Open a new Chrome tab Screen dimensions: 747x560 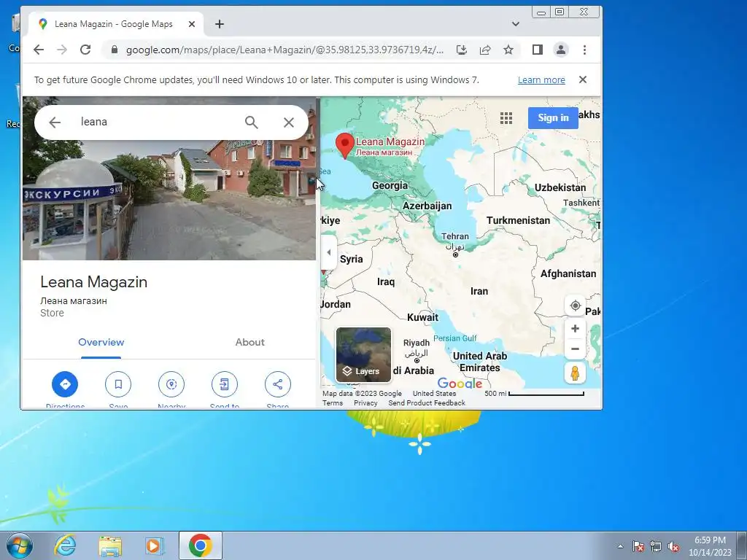coord(219,24)
